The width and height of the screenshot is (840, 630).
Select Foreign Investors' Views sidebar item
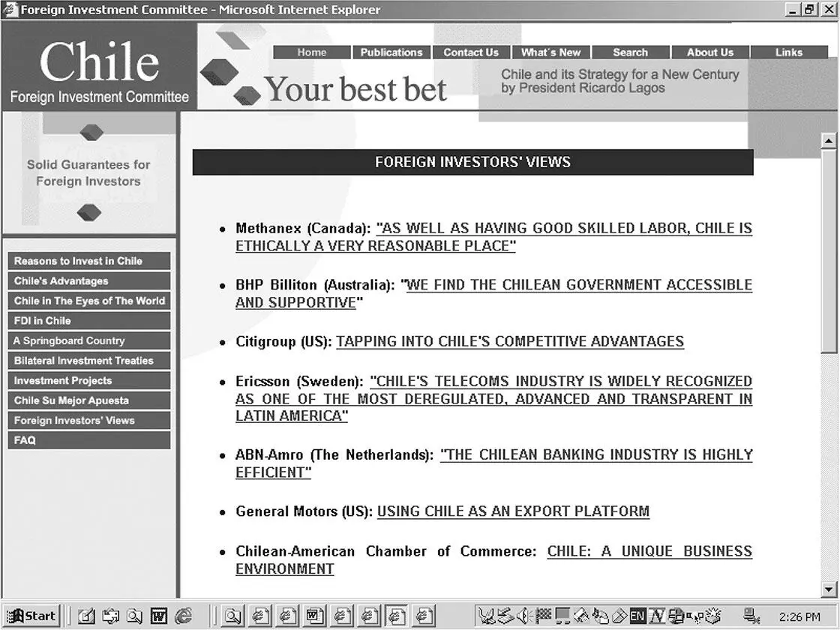(89, 420)
